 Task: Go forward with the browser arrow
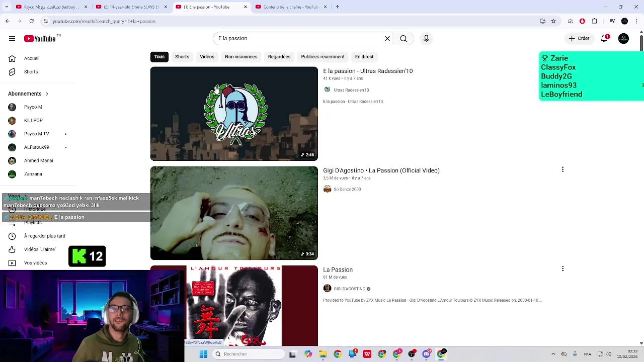19,21
